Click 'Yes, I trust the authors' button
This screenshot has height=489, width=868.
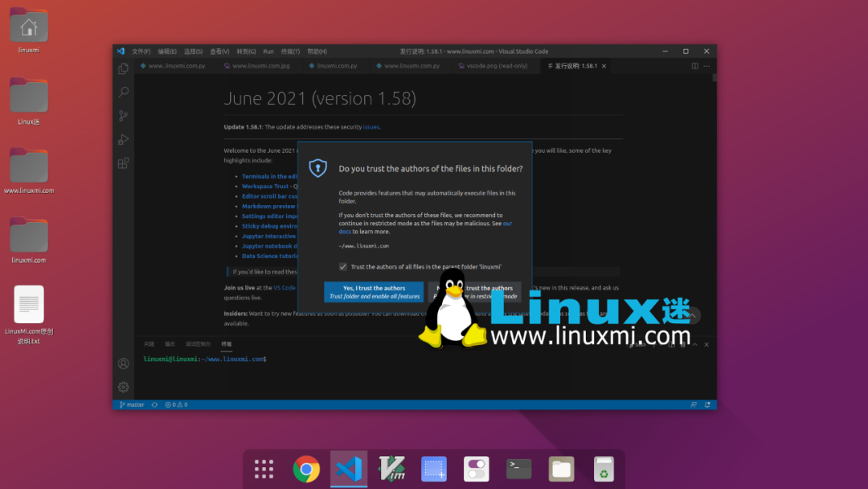(x=375, y=292)
